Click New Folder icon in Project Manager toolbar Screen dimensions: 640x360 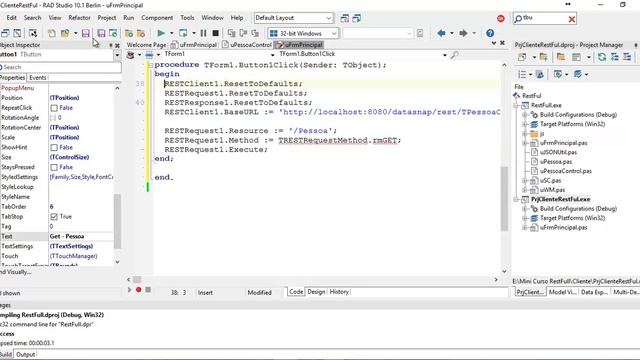(561, 57)
